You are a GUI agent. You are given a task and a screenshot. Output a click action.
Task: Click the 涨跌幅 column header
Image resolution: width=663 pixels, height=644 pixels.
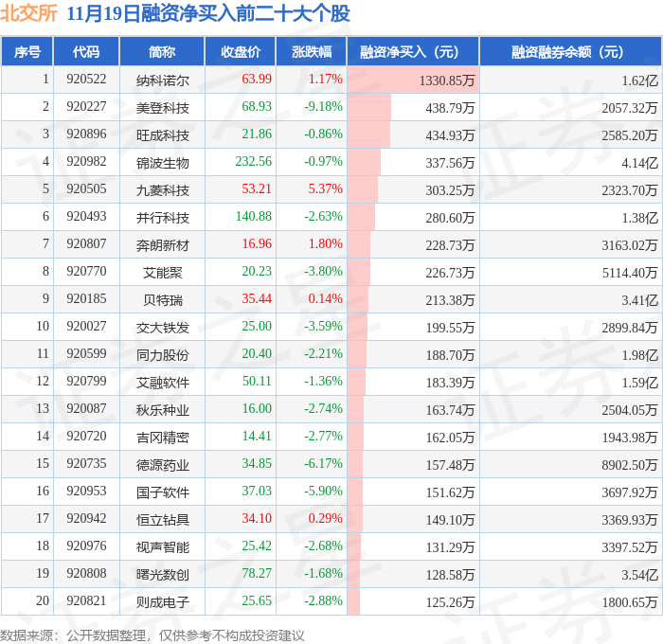point(312,51)
